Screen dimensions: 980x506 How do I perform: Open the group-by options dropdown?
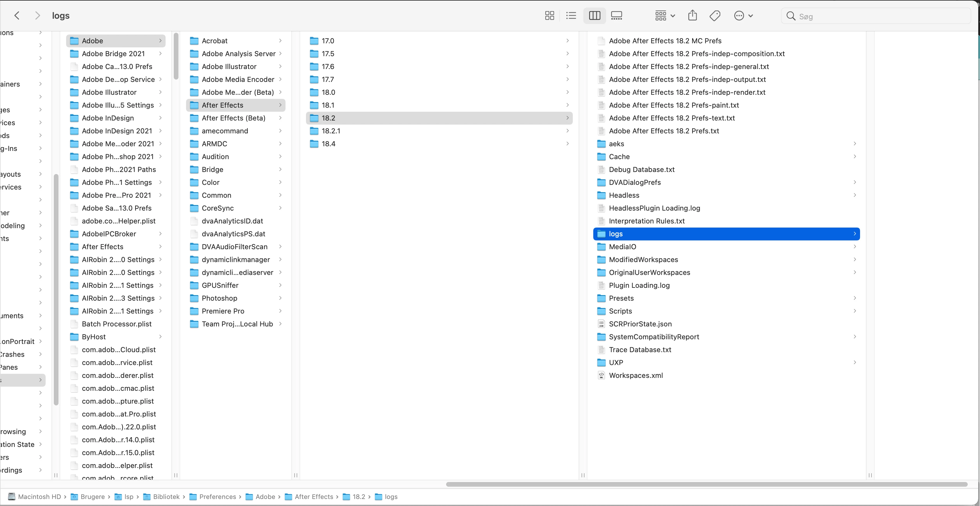(665, 16)
